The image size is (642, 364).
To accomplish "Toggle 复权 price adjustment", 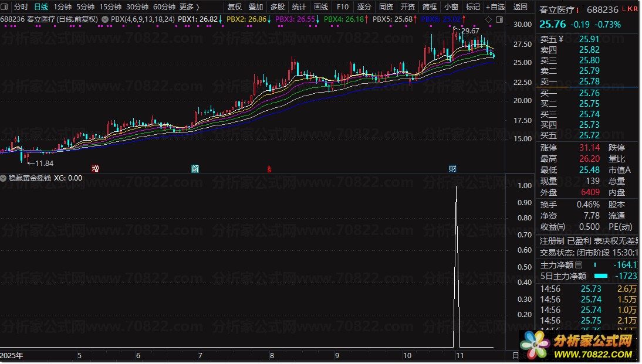I will [234, 7].
